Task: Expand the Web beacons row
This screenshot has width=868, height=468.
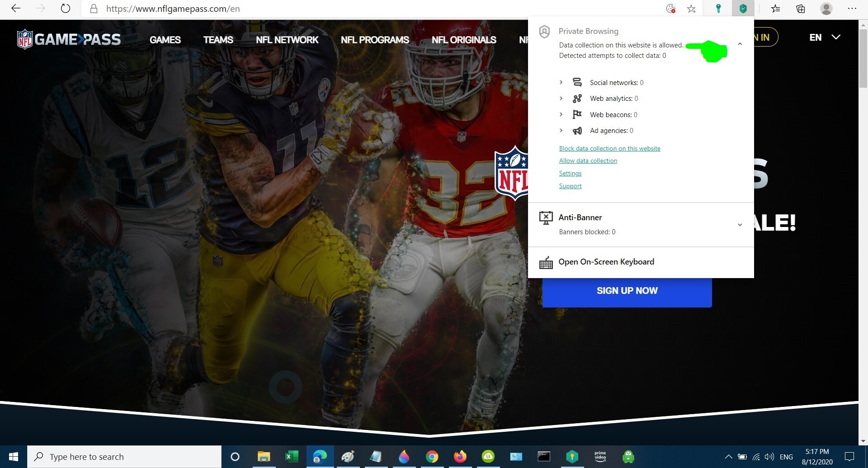Action: tap(561, 114)
